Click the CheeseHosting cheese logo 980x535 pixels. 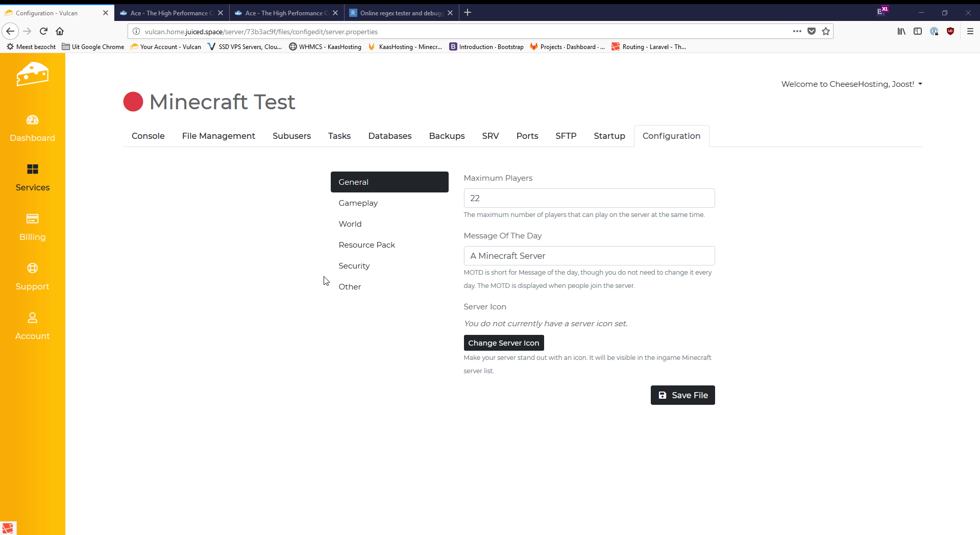coord(32,75)
